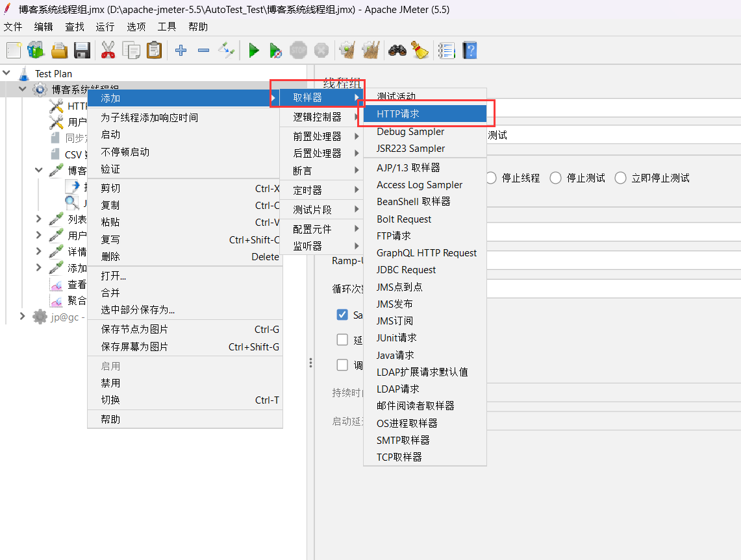Click the minus Collapse All icon
This screenshot has width=741, height=560.
pos(204,50)
